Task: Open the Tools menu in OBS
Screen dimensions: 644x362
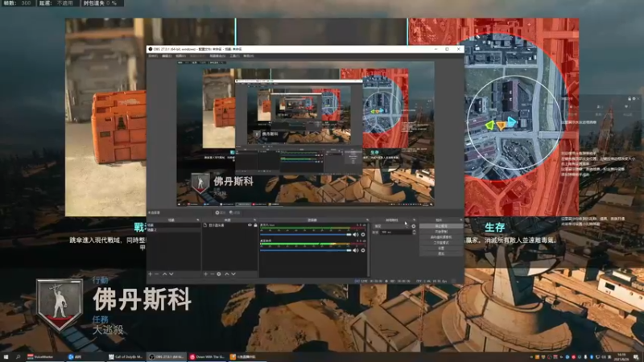Action: pyautogui.click(x=234, y=56)
